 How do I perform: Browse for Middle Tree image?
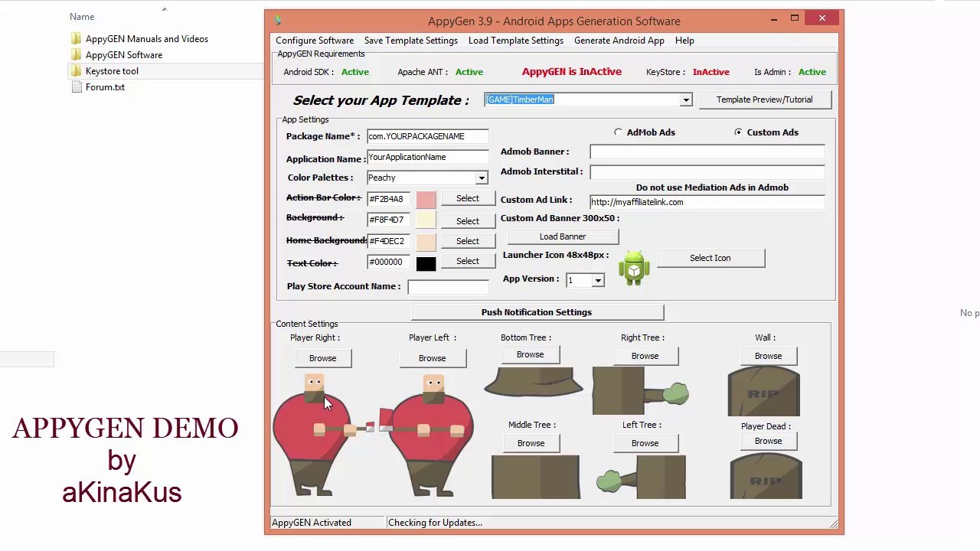[x=531, y=443]
